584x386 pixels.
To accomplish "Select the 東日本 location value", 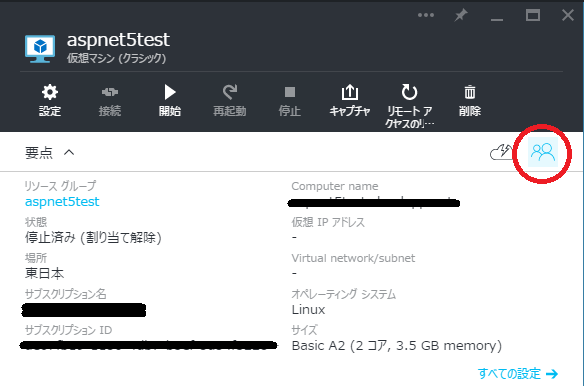I will point(44,273).
